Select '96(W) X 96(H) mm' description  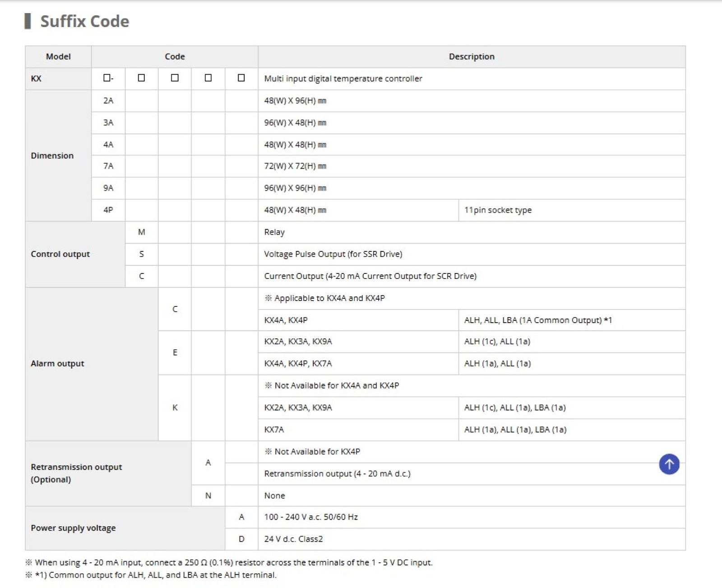click(x=295, y=188)
